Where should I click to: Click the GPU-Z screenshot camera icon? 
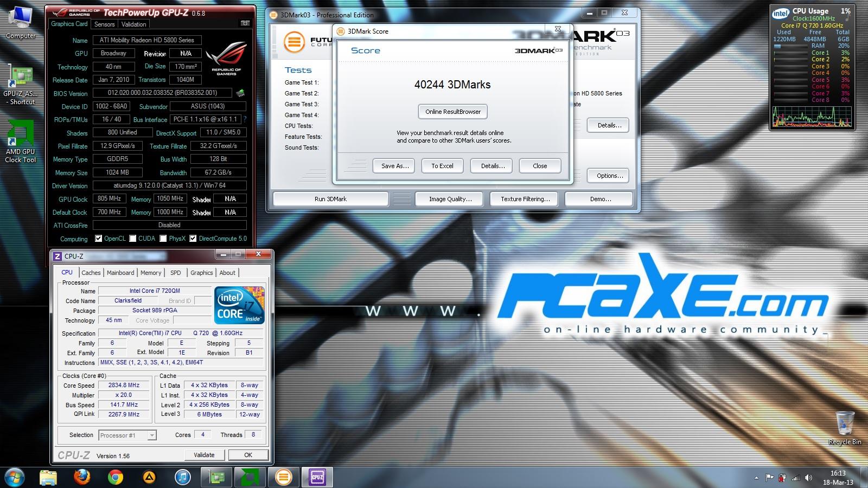point(245,23)
